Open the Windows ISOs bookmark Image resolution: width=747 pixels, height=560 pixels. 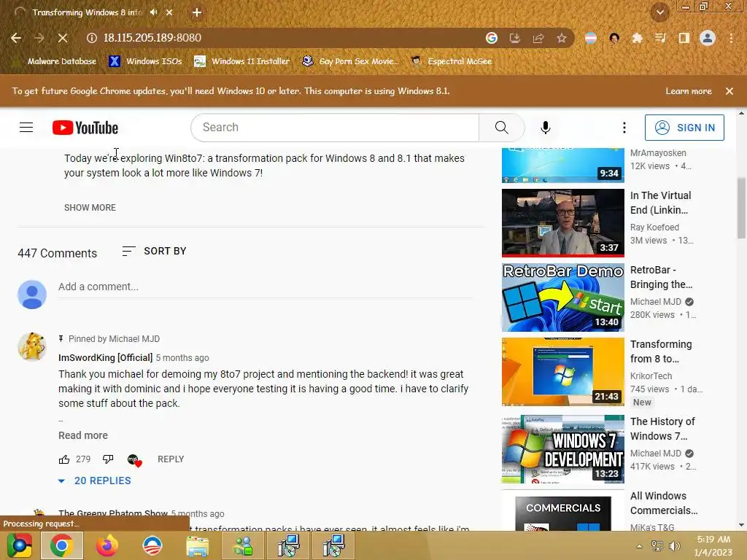click(145, 61)
